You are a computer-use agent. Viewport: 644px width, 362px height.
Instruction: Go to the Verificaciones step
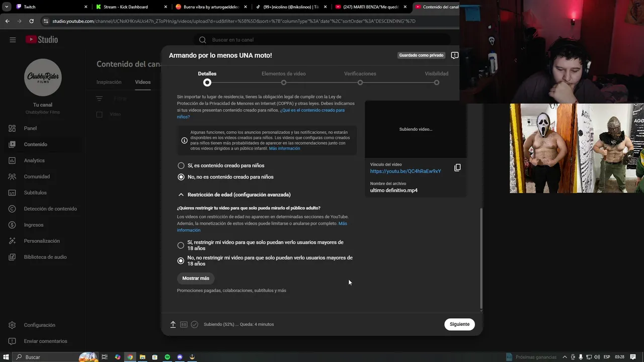360,78
